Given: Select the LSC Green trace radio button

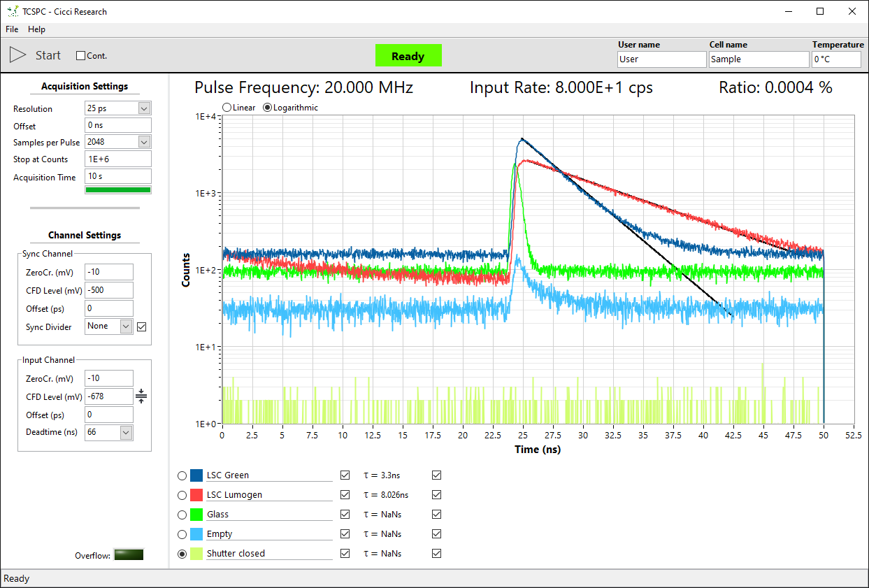Looking at the screenshot, I should (x=182, y=475).
